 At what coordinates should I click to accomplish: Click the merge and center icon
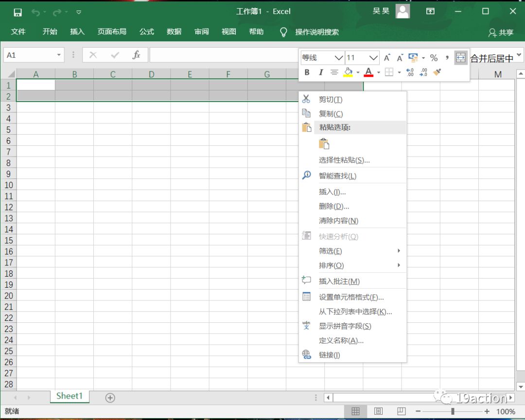(x=461, y=58)
